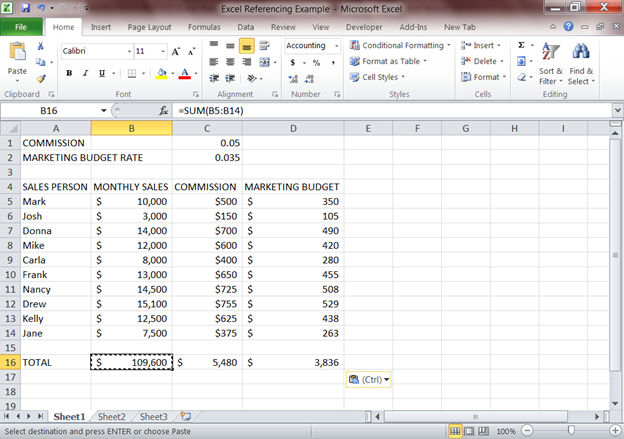Toggle Italic formatting
The image size is (624, 439).
[x=85, y=73]
